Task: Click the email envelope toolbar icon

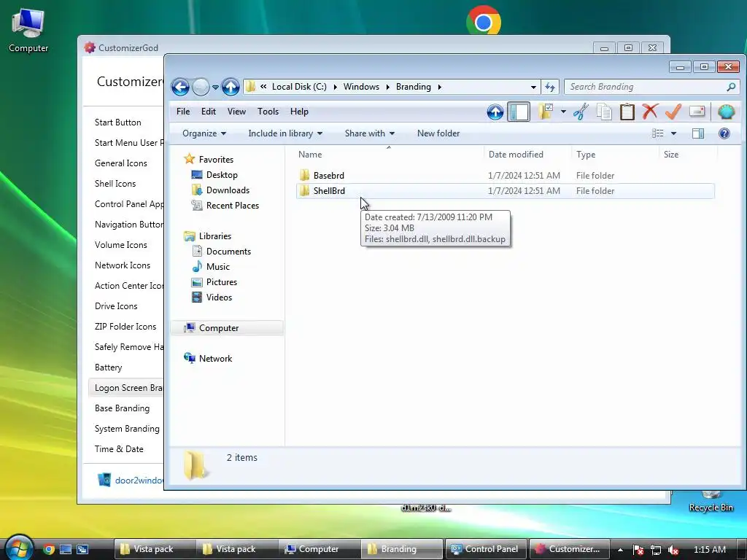Action: [x=697, y=112]
